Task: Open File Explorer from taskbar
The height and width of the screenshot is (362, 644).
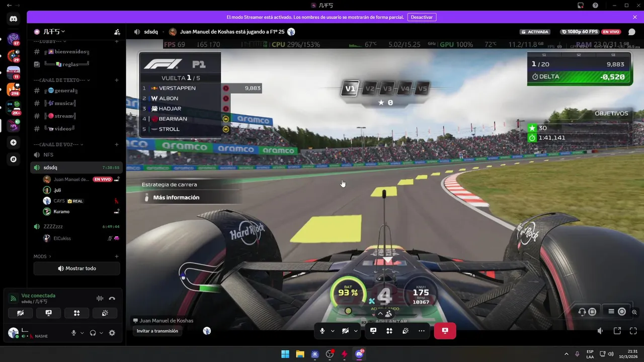Action: (300, 354)
